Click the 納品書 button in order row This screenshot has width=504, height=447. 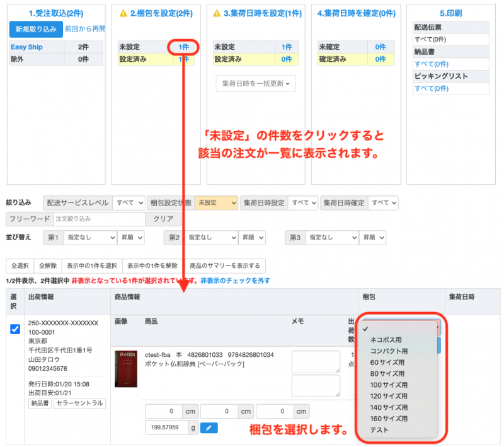click(40, 403)
